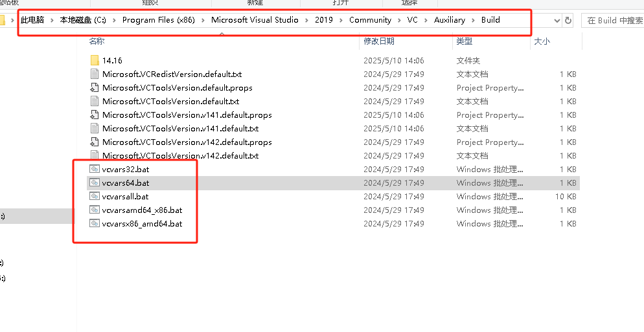Image resolution: width=644 pixels, height=332 pixels.
Task: Navigate to VC breadcrumb segment
Action: pos(412,20)
